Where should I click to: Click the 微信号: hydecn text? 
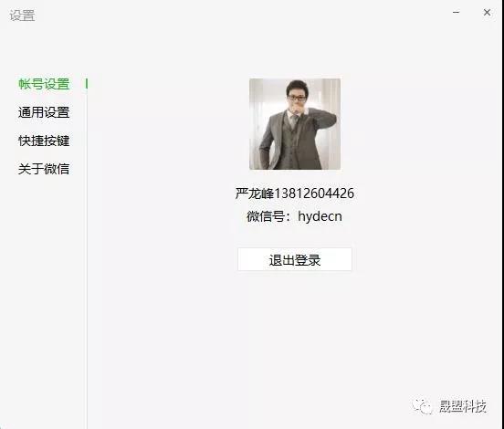pos(294,216)
